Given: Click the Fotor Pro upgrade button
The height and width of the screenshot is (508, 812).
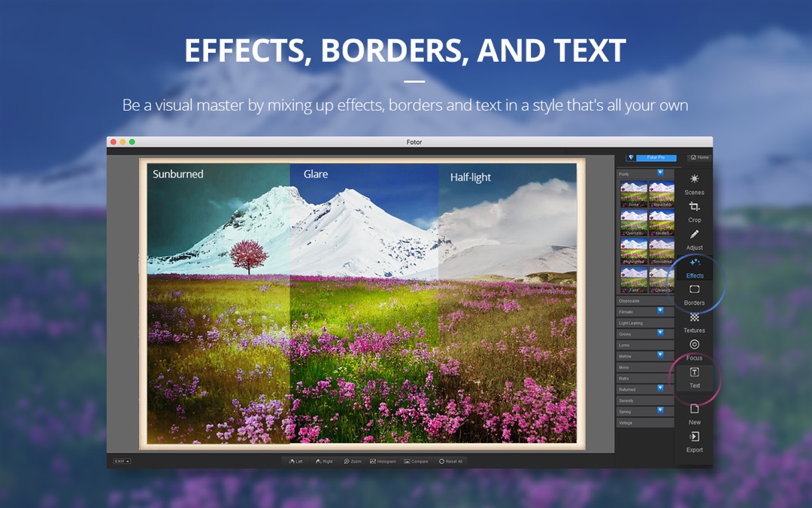Looking at the screenshot, I should click(x=651, y=157).
